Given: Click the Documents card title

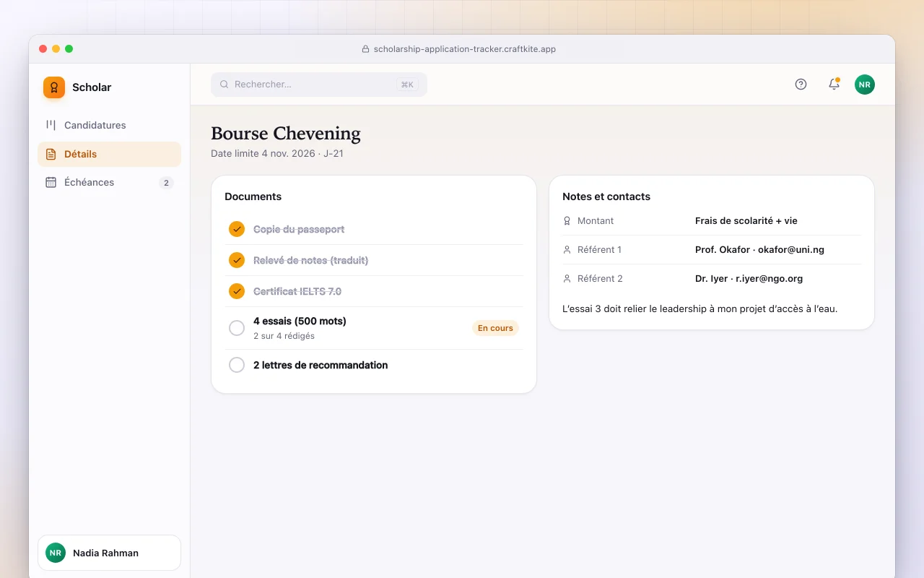Looking at the screenshot, I should pos(253,197).
